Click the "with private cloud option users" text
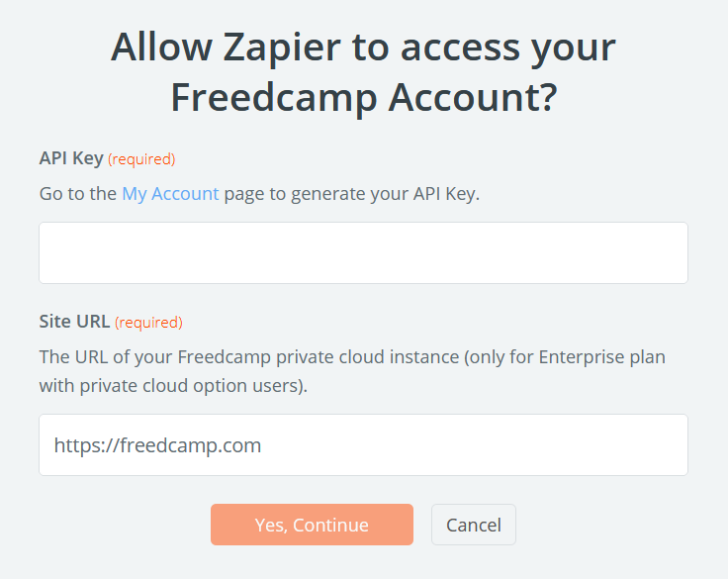Screen dimensions: 728x579 click(x=173, y=385)
